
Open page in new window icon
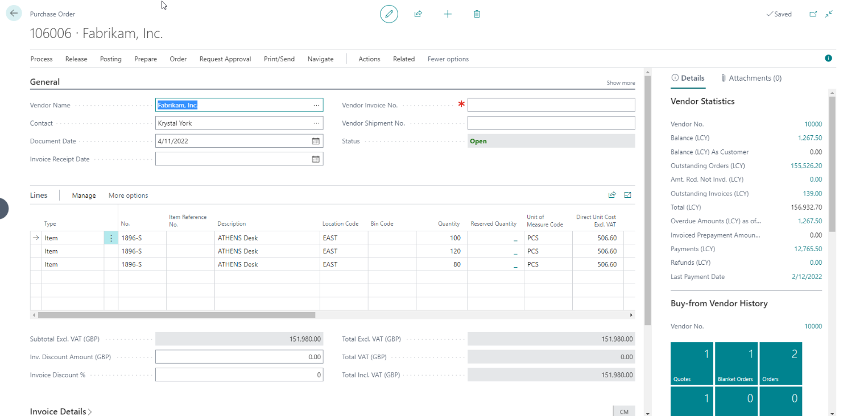813,14
